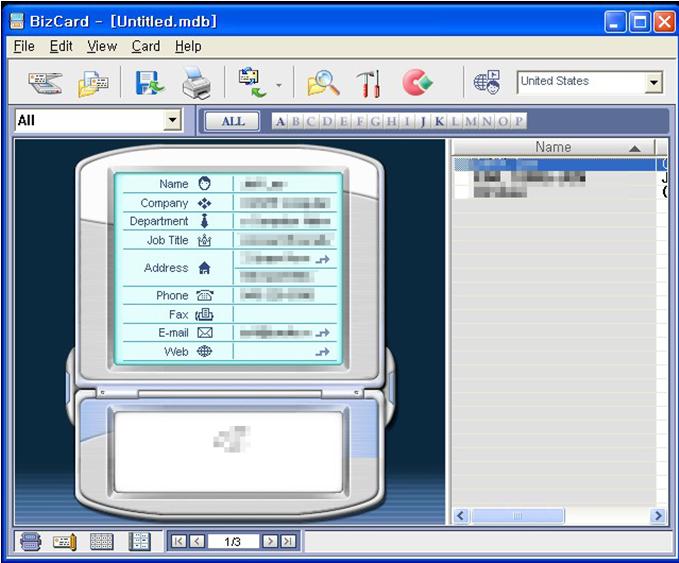Go to last card navigation button
Viewport: 679px width, 563px height.
coord(288,541)
